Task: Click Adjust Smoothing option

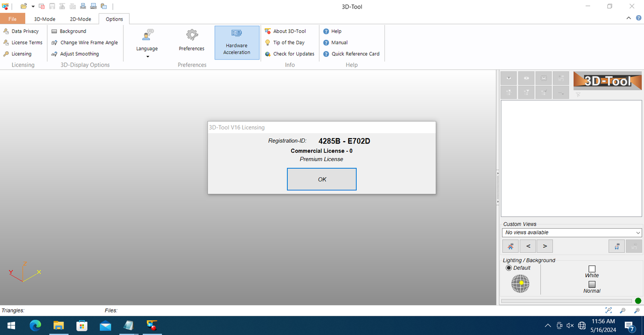Action: [x=75, y=54]
